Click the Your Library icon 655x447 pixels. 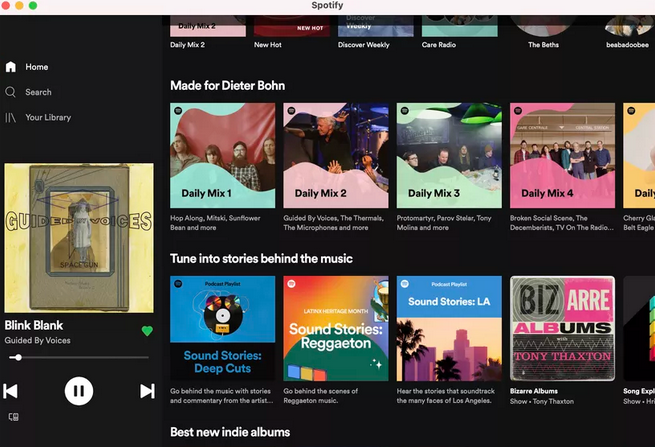10,117
